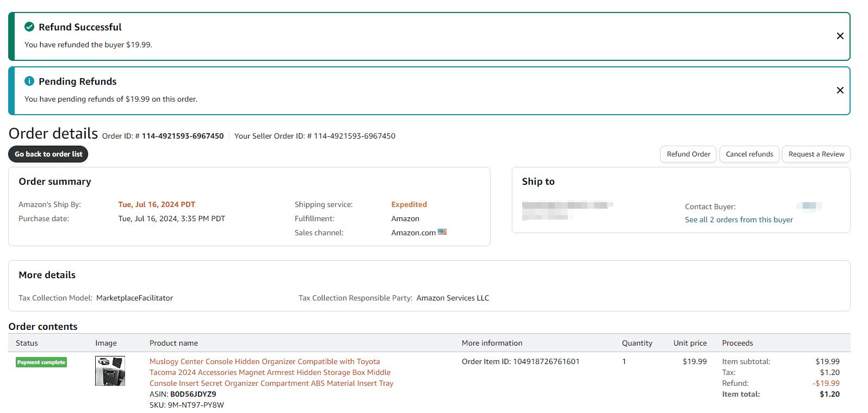The width and height of the screenshot is (868, 413).
Task: Close the Pending Refunds alert
Action: click(840, 90)
